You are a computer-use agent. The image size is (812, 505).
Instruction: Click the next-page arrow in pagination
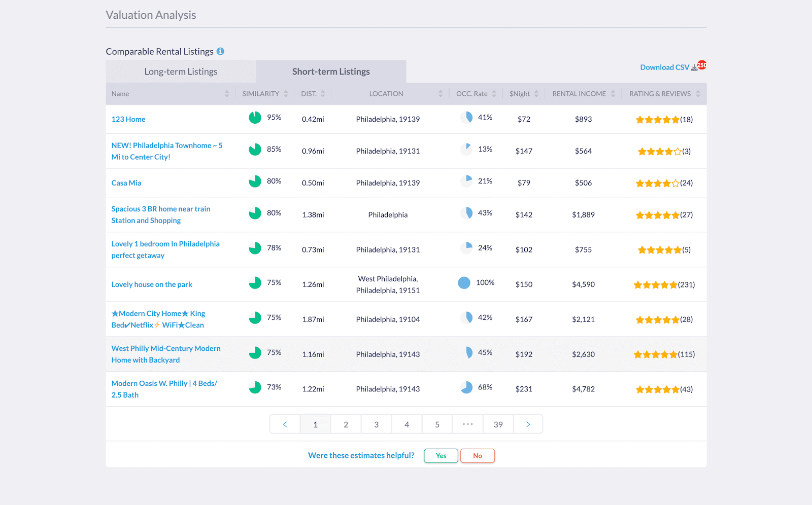528,424
